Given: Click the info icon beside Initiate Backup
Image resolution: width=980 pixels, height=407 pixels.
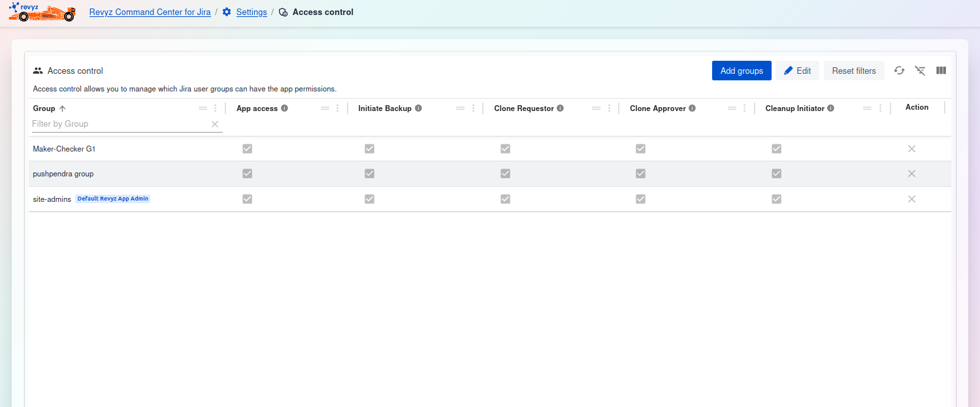Looking at the screenshot, I should coord(418,108).
